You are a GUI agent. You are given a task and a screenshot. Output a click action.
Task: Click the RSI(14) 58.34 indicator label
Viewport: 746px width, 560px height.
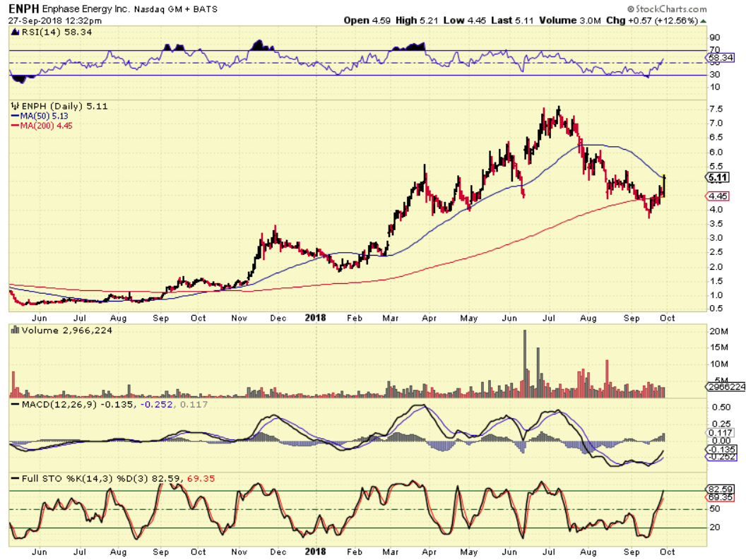pyautogui.click(x=56, y=32)
